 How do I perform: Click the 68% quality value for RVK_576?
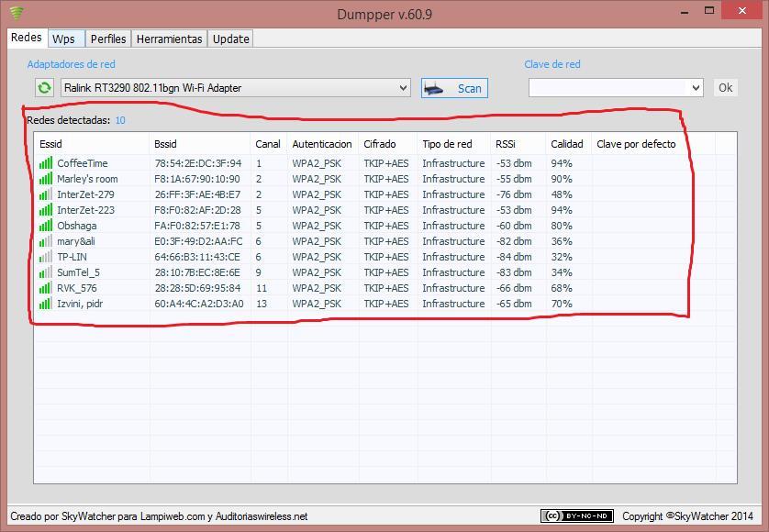tap(562, 288)
